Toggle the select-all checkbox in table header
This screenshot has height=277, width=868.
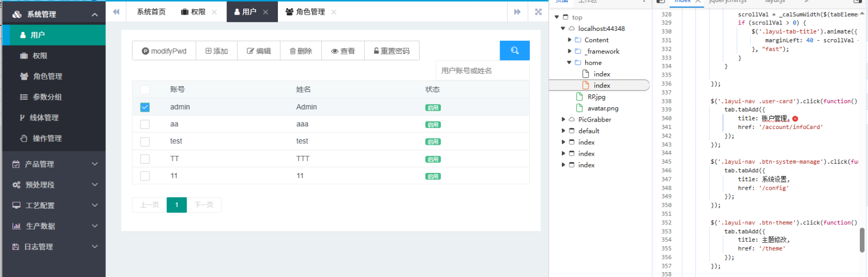[145, 89]
